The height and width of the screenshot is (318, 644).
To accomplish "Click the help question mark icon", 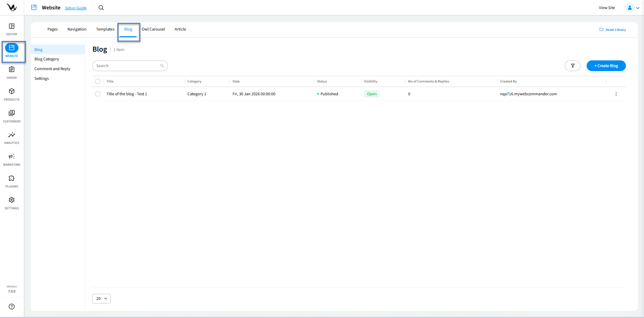I will pyautogui.click(x=12, y=306).
